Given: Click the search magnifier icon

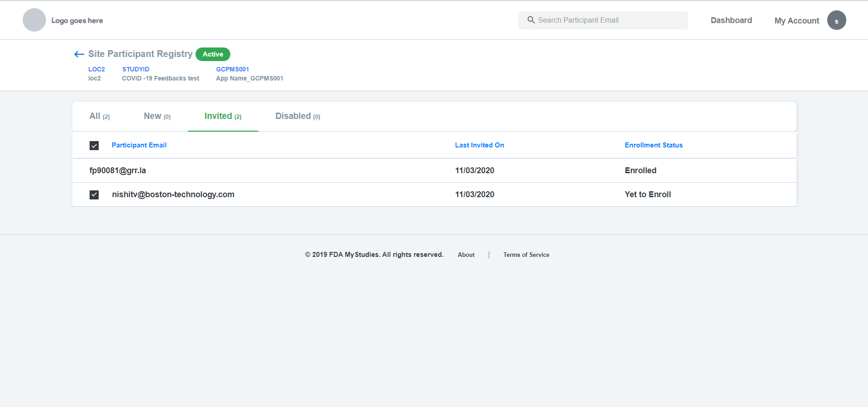Looking at the screenshot, I should pos(530,20).
